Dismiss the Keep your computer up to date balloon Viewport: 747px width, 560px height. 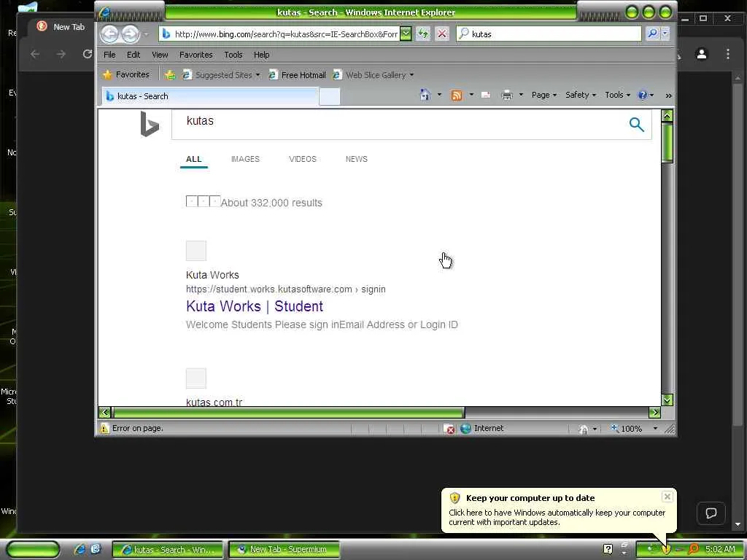click(667, 497)
